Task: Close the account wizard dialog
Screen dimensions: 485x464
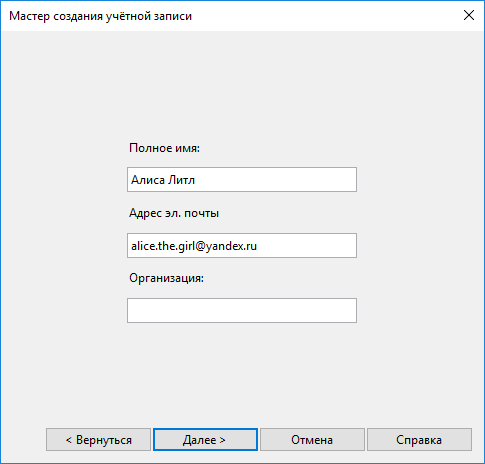Action: click(469, 15)
